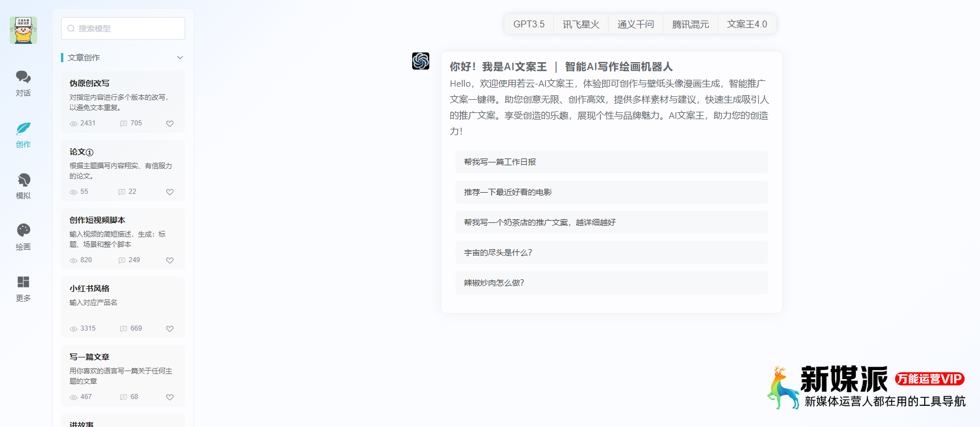980x427 pixels.
Task: Click the 更多 grid icon
Action: tap(23, 282)
